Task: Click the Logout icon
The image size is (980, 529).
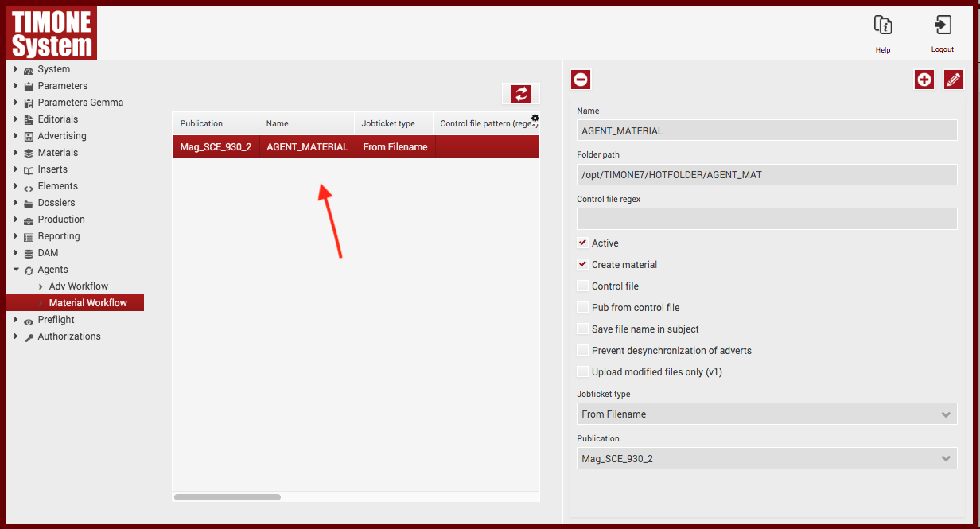Action: click(942, 26)
